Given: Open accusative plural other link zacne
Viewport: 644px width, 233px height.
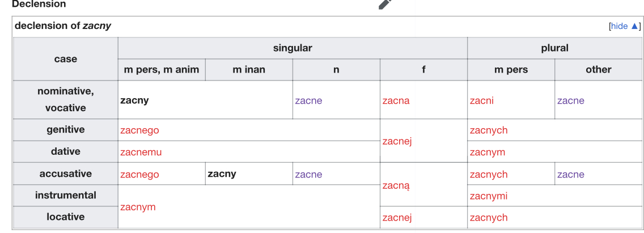Looking at the screenshot, I should (x=570, y=175).
